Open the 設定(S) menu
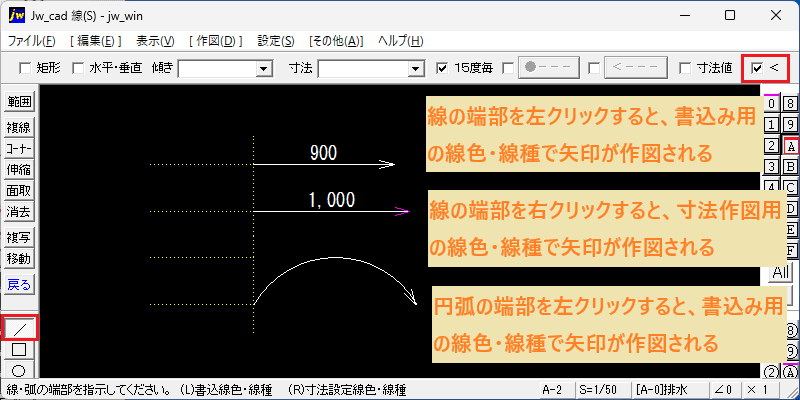This screenshot has height=400, width=800. point(276,41)
